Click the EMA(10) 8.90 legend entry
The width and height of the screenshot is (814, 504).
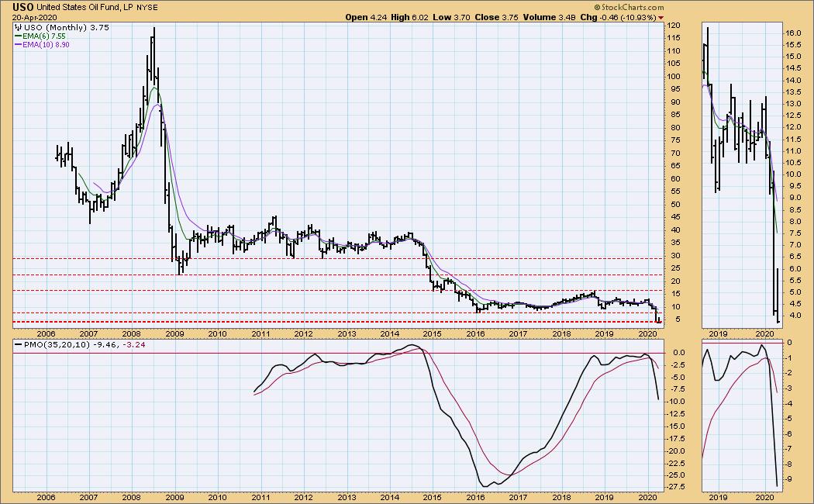coord(46,45)
